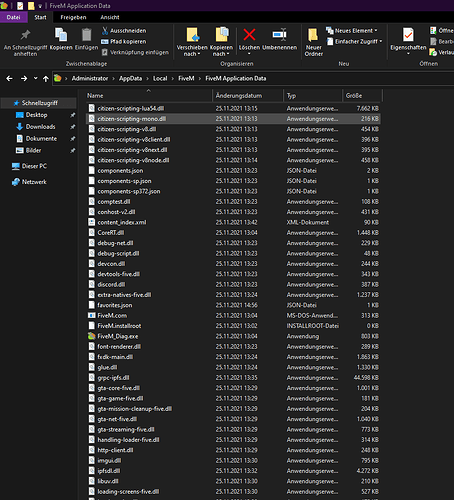The height and width of the screenshot is (500, 454).
Task: Click the Ausschneiden scissors icon
Action: 105,31
